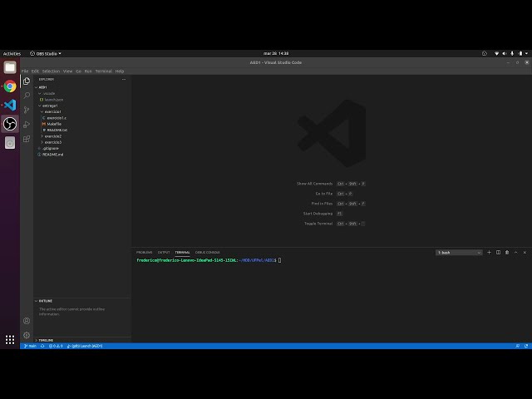
Task: Switch to the Problems tab
Action: coord(144,253)
